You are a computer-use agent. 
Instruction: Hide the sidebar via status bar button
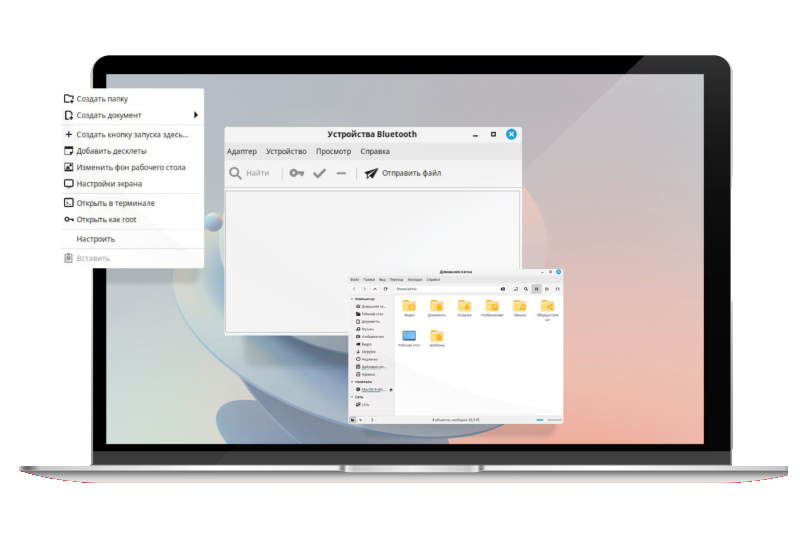[372, 420]
